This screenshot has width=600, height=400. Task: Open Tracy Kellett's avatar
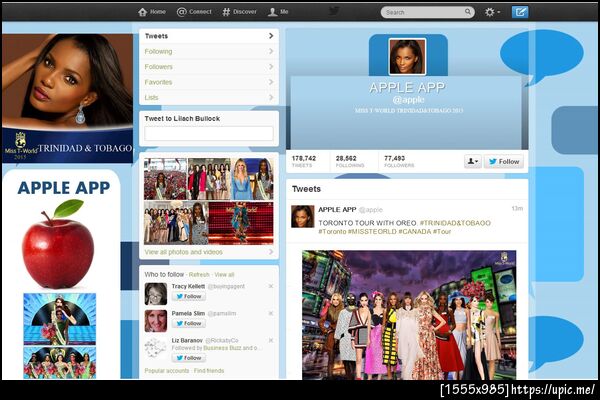point(156,294)
